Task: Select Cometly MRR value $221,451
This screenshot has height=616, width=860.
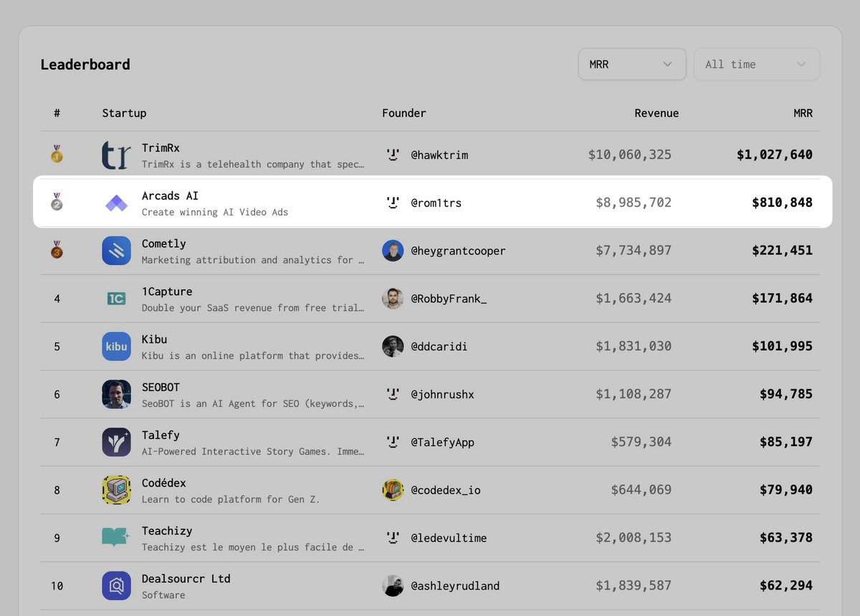Action: pyautogui.click(x=782, y=251)
